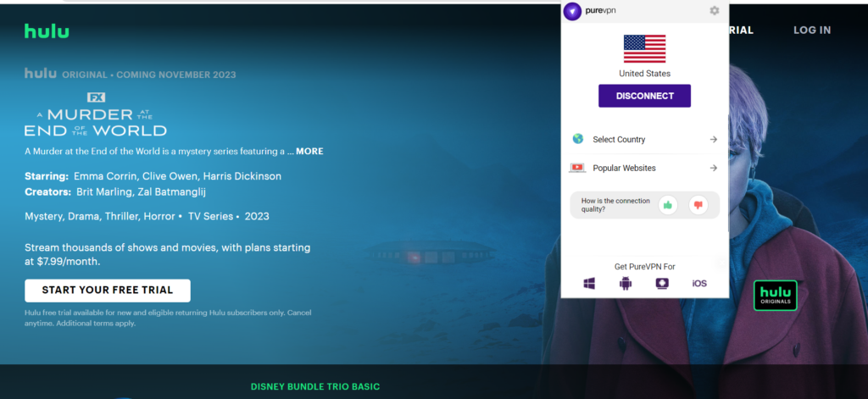Open PureVPN settings gear icon
The height and width of the screenshot is (399, 868).
click(714, 11)
